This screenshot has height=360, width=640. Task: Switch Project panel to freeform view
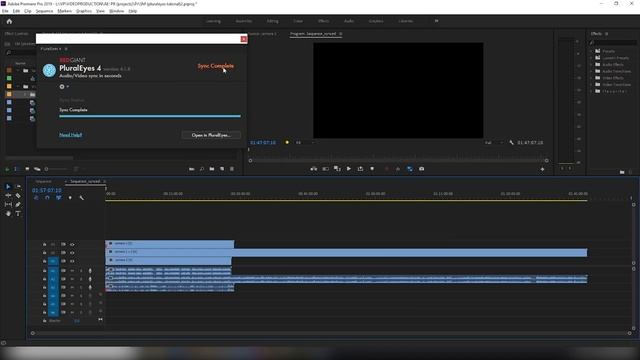pos(37,169)
